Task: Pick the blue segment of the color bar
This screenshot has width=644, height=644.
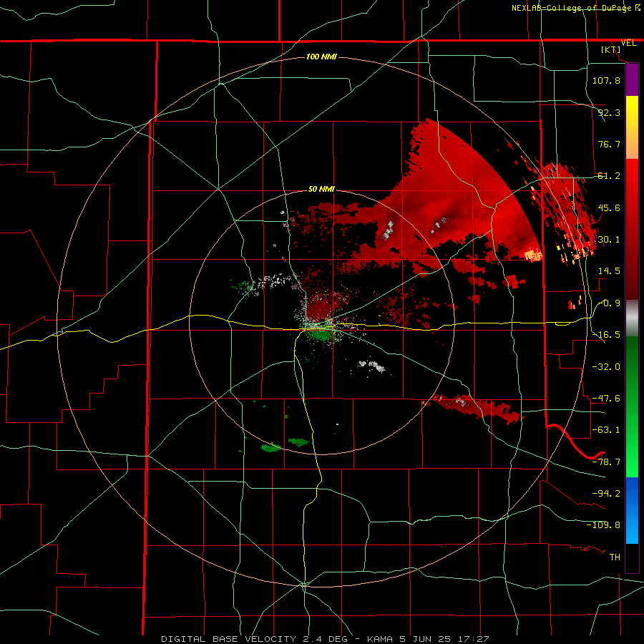Action: 632,493
